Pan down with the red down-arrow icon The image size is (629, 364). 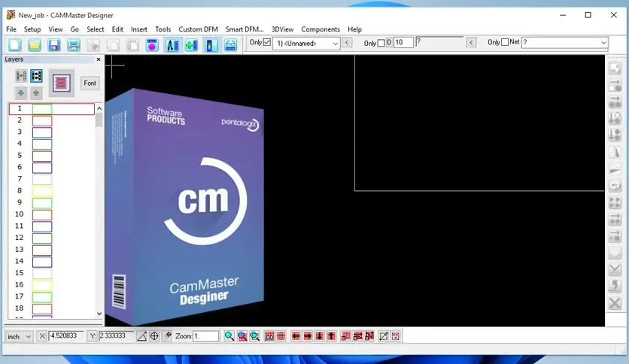pos(320,336)
